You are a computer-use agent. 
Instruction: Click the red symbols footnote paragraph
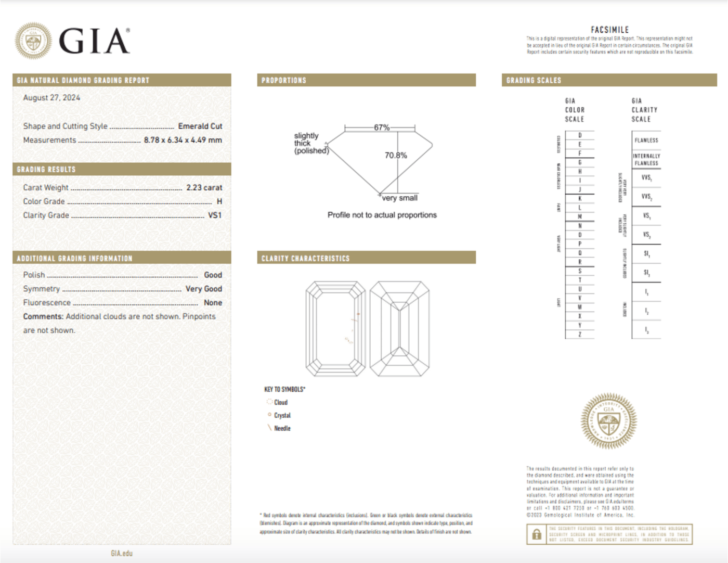pos(366,523)
